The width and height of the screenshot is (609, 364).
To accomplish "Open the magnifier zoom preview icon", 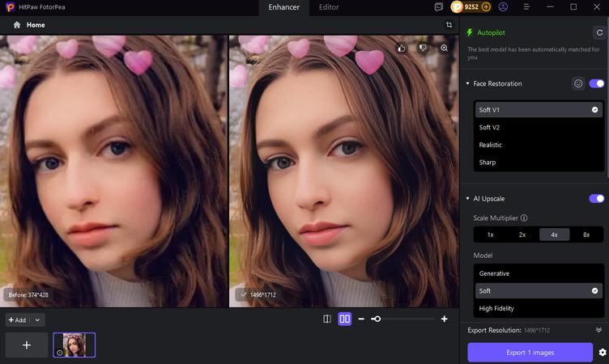I will [x=444, y=48].
